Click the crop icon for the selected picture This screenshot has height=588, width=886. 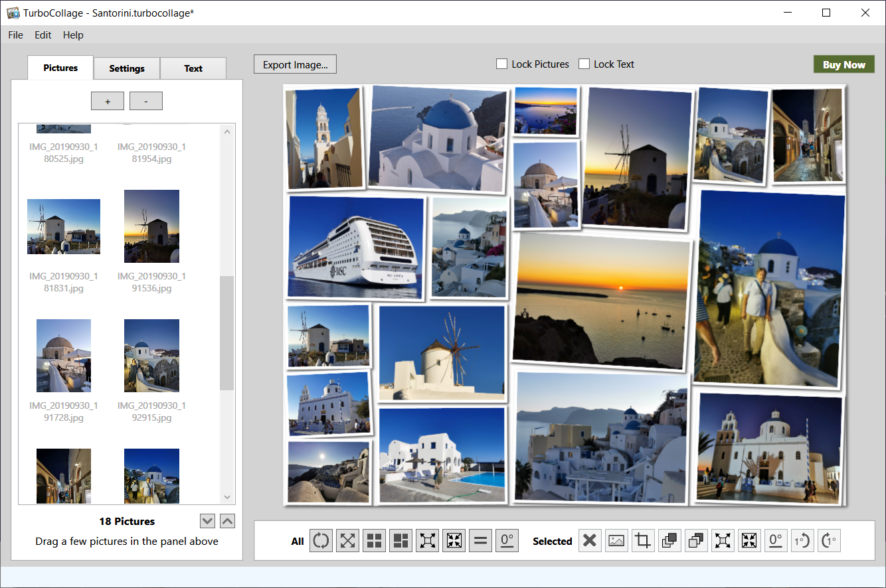click(x=642, y=541)
